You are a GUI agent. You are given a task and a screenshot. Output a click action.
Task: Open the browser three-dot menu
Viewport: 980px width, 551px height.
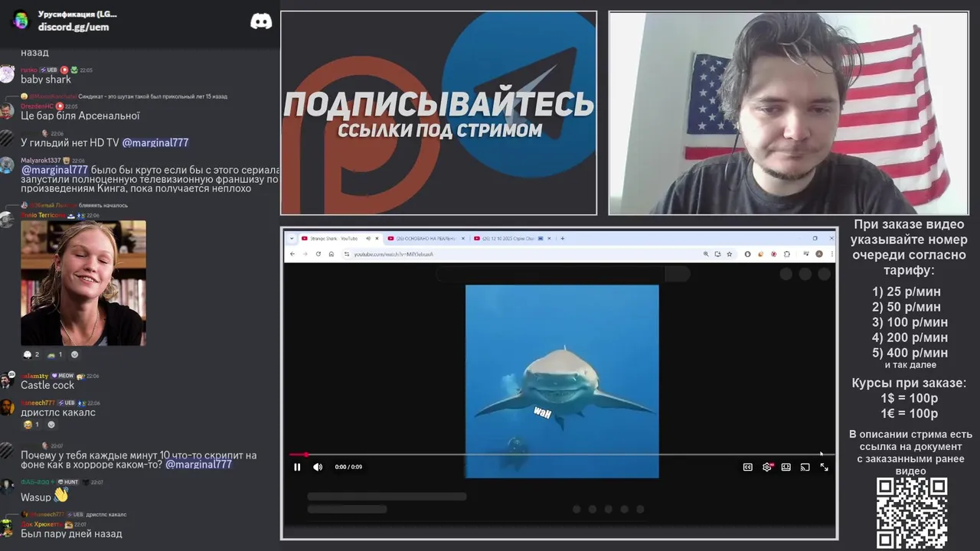click(x=831, y=254)
